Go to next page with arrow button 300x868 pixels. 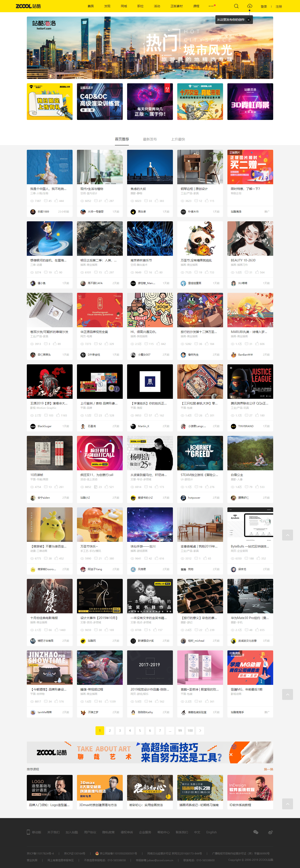200,730
